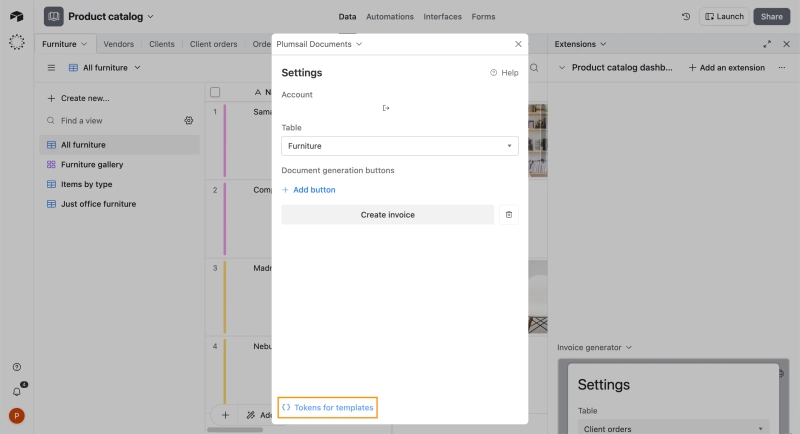Open the dashboard more options ellipsis
Image resolution: width=800 pixels, height=434 pixels.
pos(782,67)
